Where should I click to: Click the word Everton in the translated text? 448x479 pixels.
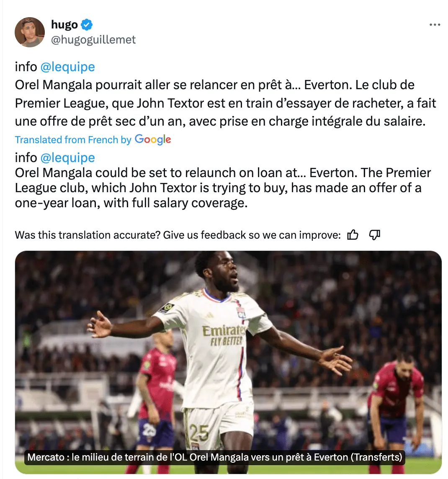click(333, 173)
